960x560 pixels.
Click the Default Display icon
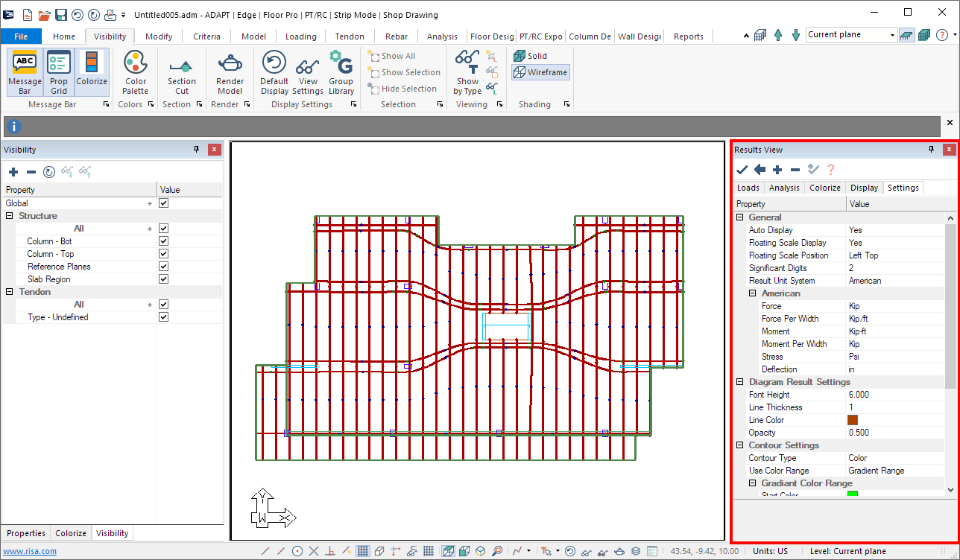tap(274, 72)
